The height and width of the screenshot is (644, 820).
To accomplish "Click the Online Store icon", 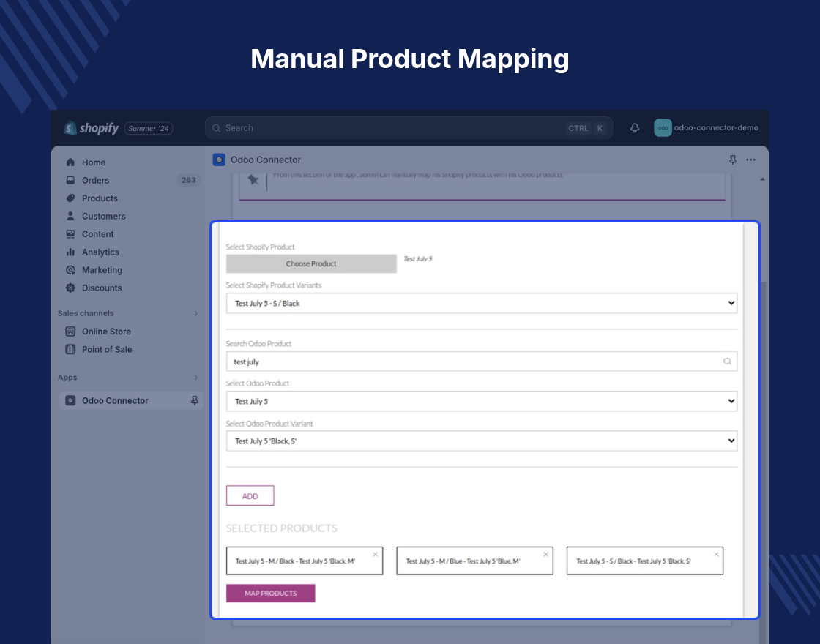I will point(70,332).
